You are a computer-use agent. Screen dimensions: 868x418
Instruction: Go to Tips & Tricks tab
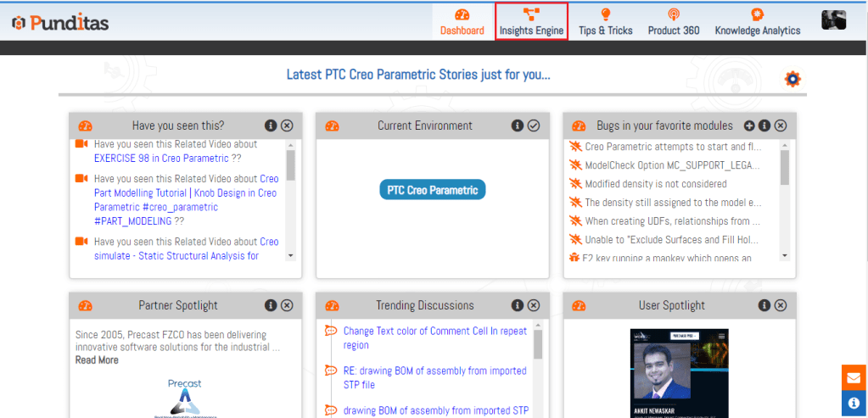pyautogui.click(x=605, y=22)
